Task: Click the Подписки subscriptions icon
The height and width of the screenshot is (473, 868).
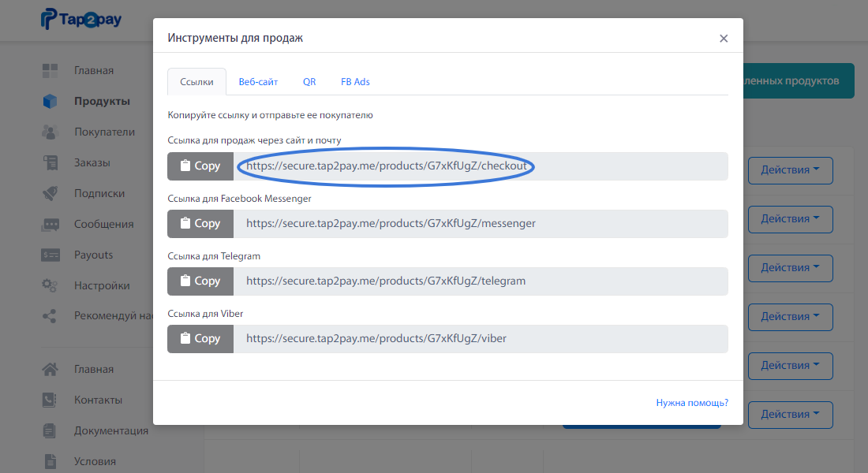Action: (51, 194)
